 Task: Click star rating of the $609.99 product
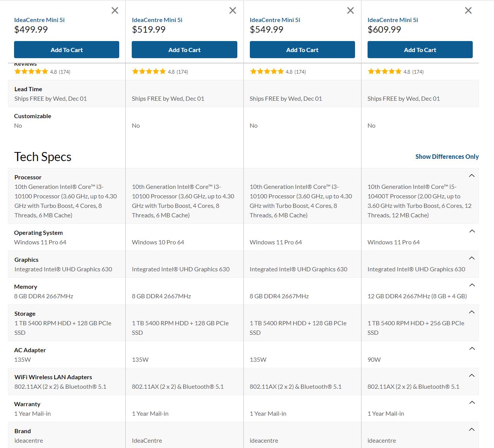point(384,71)
